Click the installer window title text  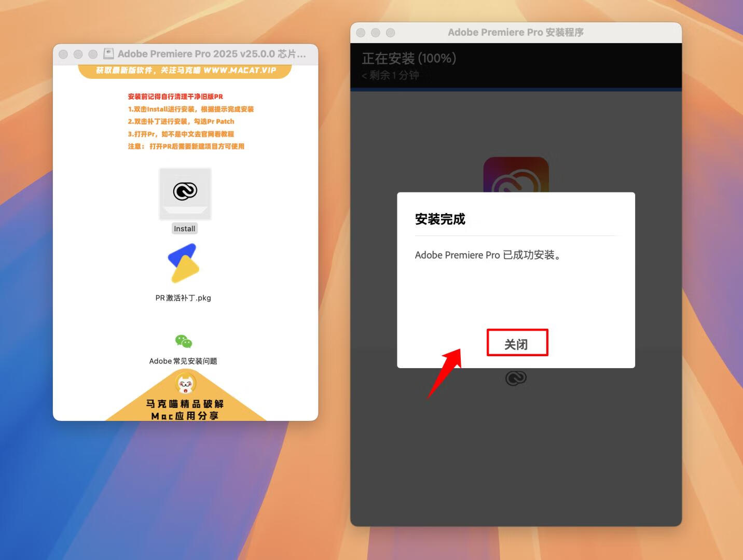click(516, 32)
